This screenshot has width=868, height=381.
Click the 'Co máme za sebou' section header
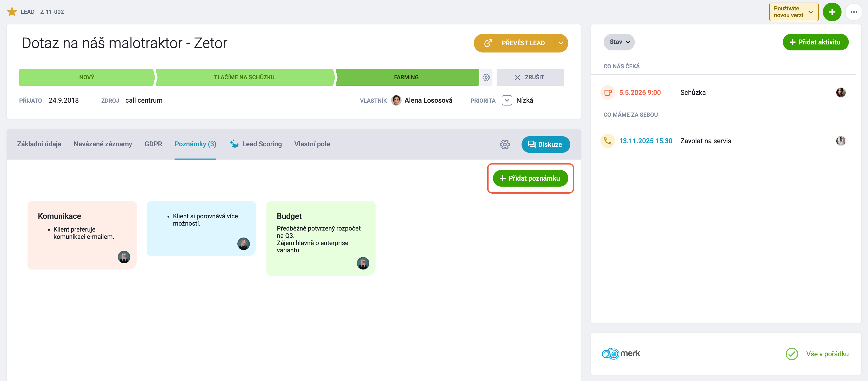coord(630,115)
